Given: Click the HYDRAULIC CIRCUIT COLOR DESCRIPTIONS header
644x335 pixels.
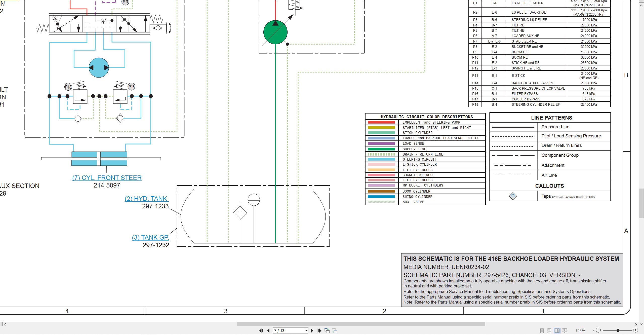Looking at the screenshot, I should pos(427,117).
